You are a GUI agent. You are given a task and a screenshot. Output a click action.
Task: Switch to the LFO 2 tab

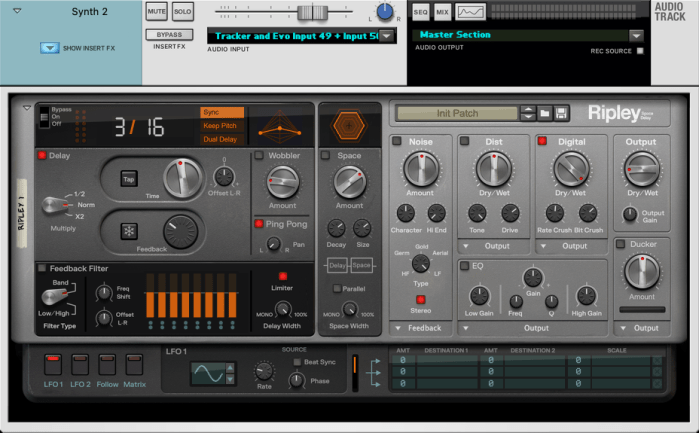click(80, 365)
